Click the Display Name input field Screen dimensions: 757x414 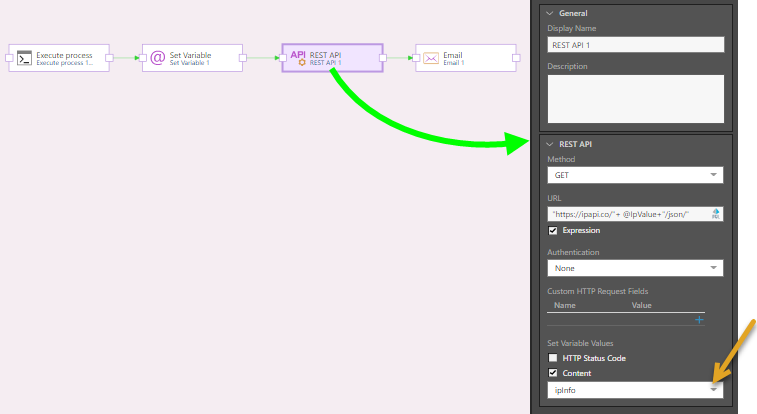pos(635,45)
